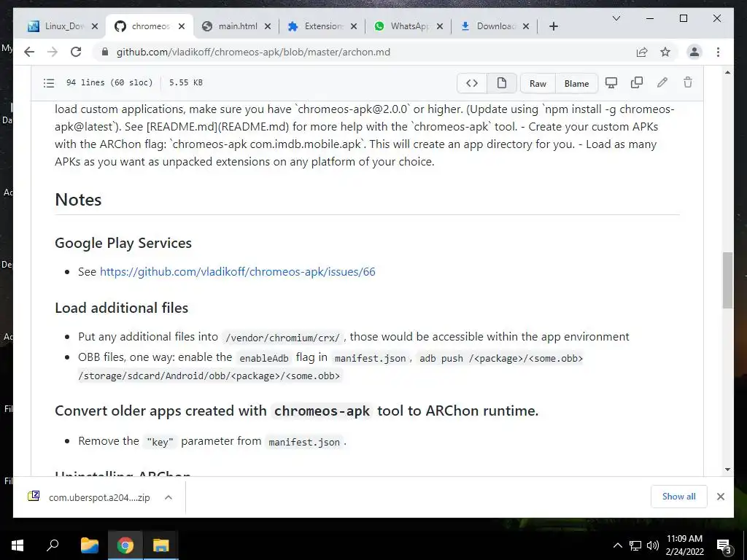Close the downloads shelf
The image size is (747, 560).
[720, 497]
